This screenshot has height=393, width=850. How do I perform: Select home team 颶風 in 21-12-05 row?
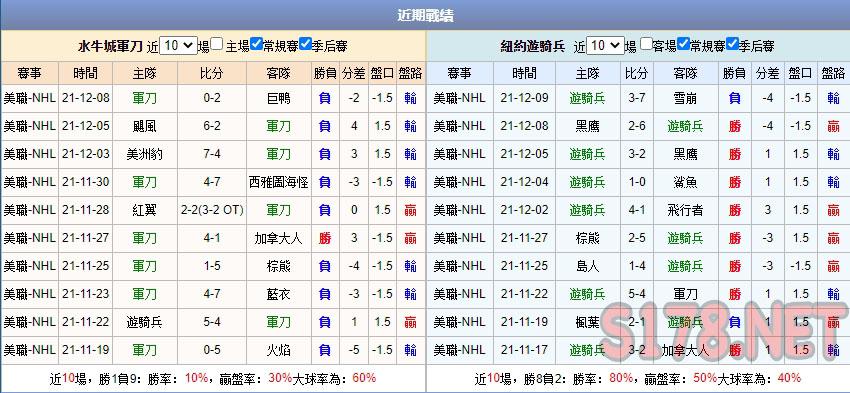pyautogui.click(x=145, y=126)
